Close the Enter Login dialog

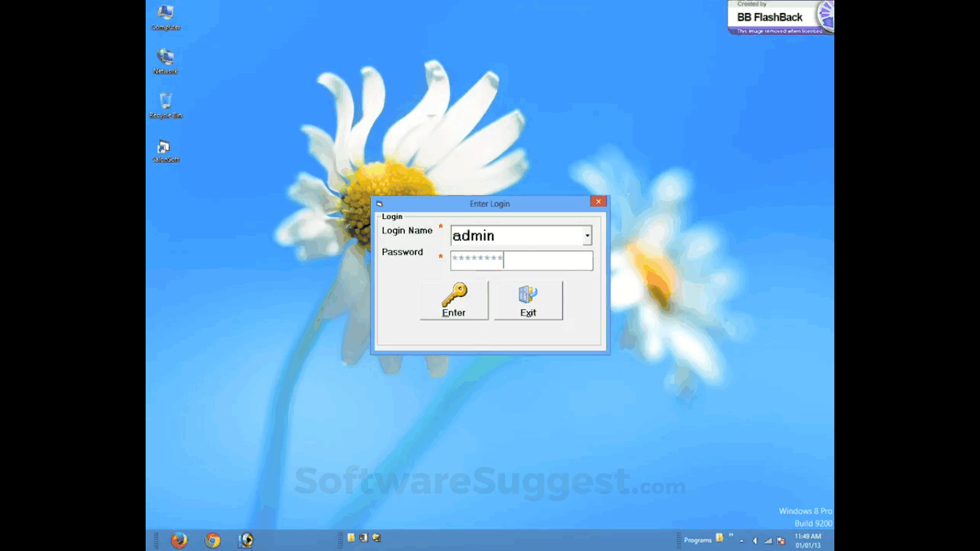(598, 202)
